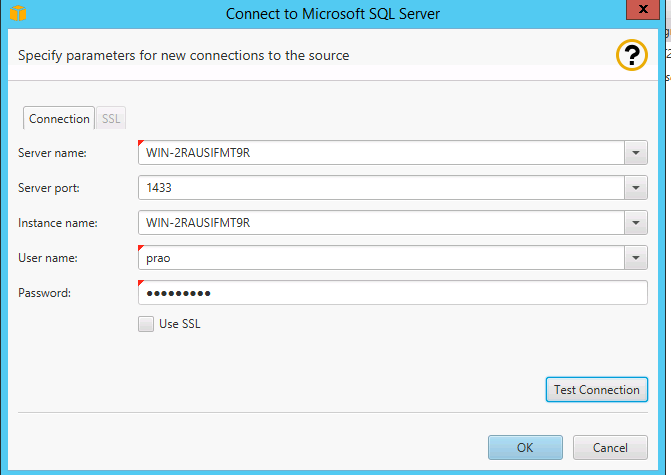Expand the Instance name dropdown arrow

[x=636, y=223]
